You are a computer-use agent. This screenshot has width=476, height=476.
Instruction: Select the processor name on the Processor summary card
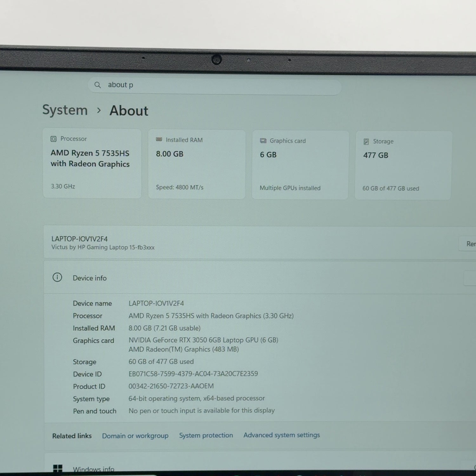coord(90,158)
